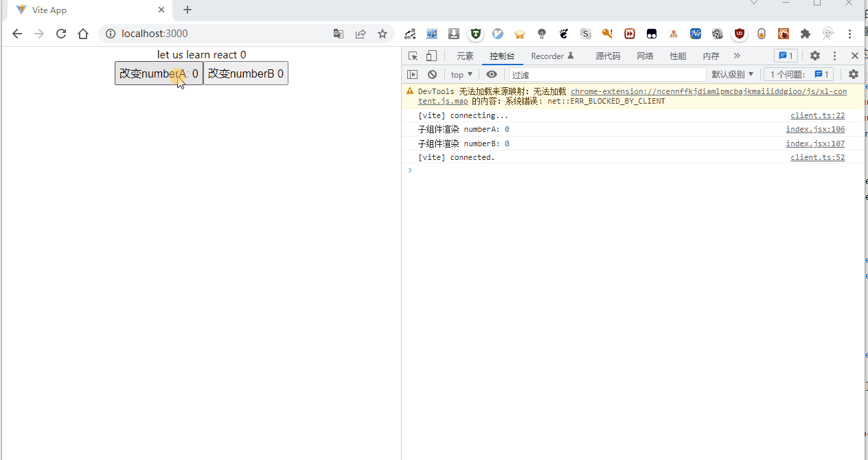Show the console sidebar
The image size is (868, 460).
413,74
